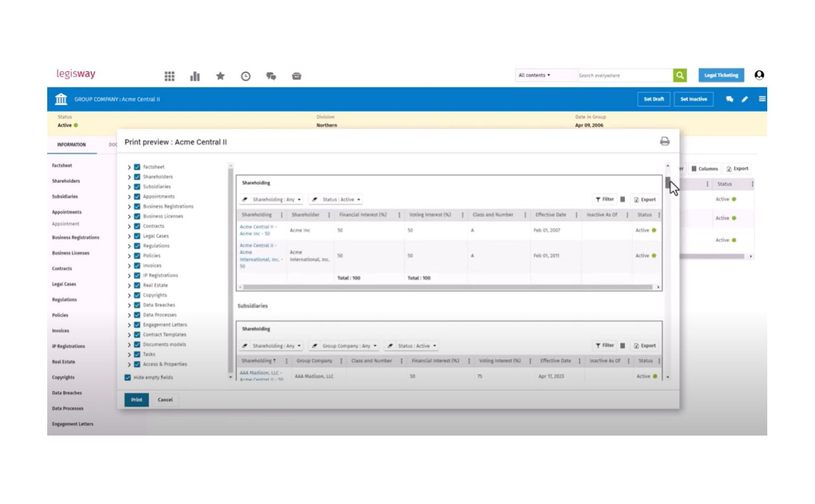
Task: Uncheck the Business Registrations checkbox
Action: pyautogui.click(x=137, y=206)
